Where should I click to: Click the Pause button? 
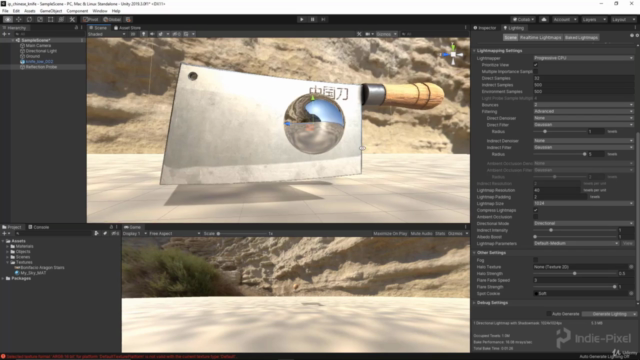tap(312, 19)
